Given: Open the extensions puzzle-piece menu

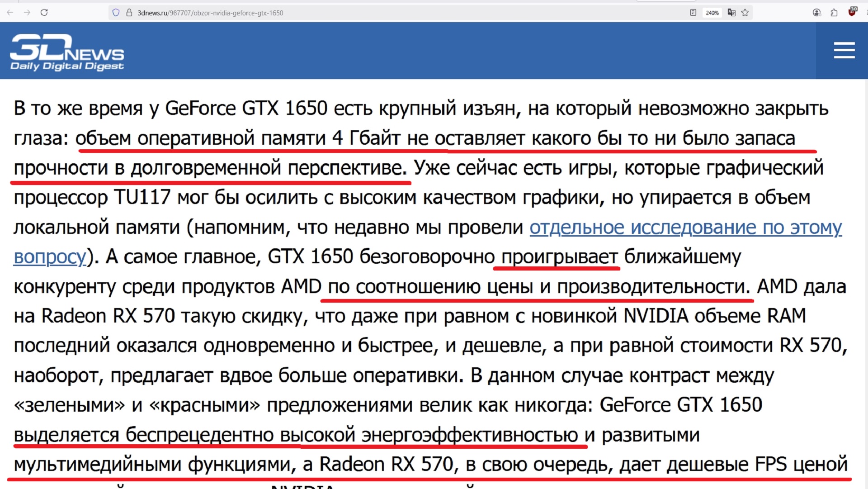Looking at the screenshot, I should click(x=834, y=13).
